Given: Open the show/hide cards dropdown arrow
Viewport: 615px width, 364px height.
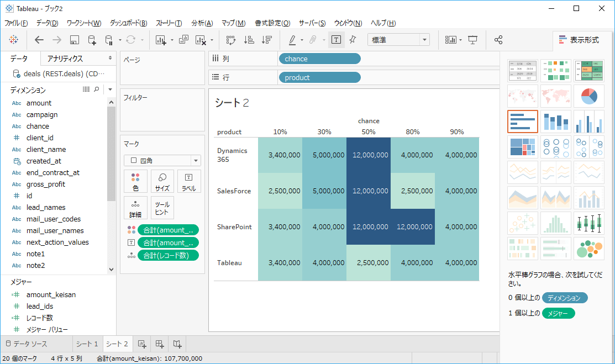Looking at the screenshot, I should click(x=460, y=40).
